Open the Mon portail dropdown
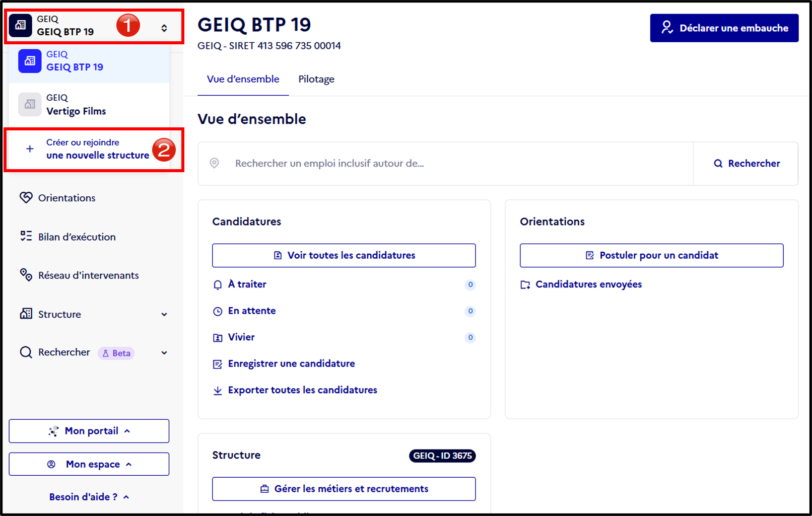This screenshot has height=516, width=812. [89, 431]
